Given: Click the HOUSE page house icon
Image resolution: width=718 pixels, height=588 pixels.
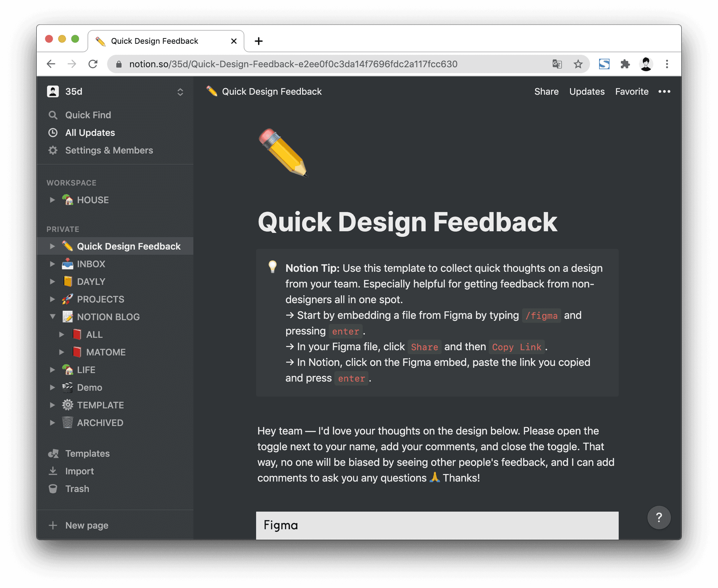Looking at the screenshot, I should [x=68, y=200].
